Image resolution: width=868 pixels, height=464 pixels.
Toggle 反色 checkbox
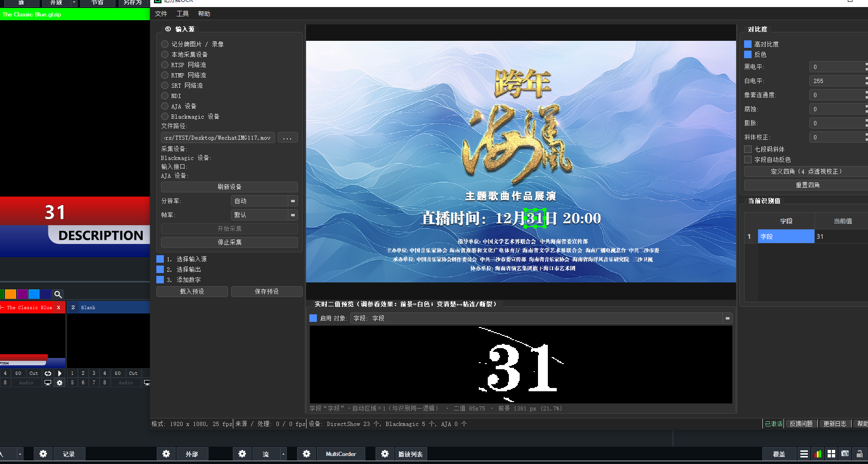point(748,54)
